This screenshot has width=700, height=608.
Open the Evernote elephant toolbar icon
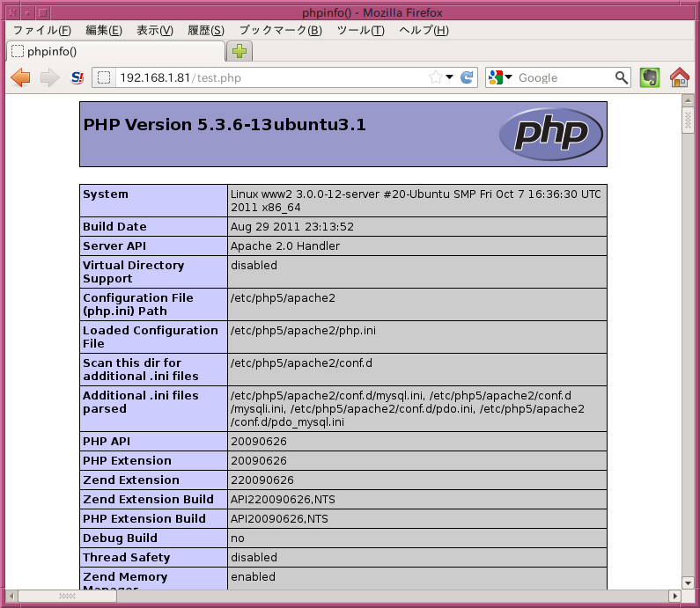(x=650, y=77)
